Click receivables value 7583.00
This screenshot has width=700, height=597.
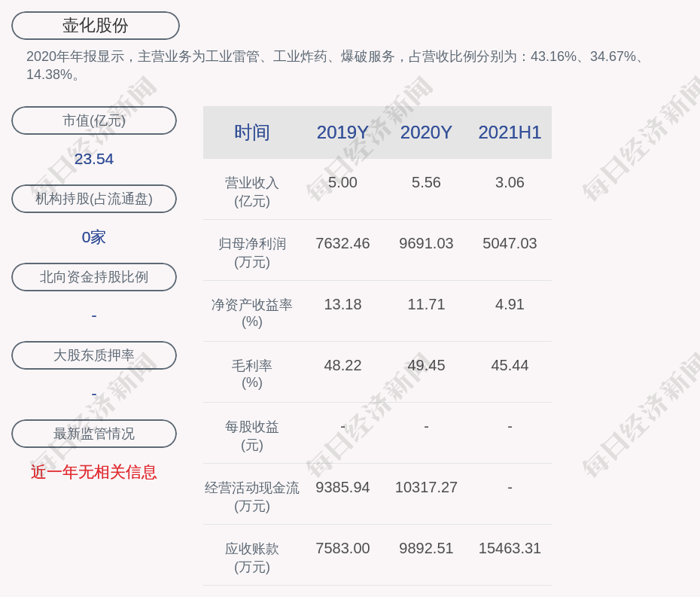(342, 548)
